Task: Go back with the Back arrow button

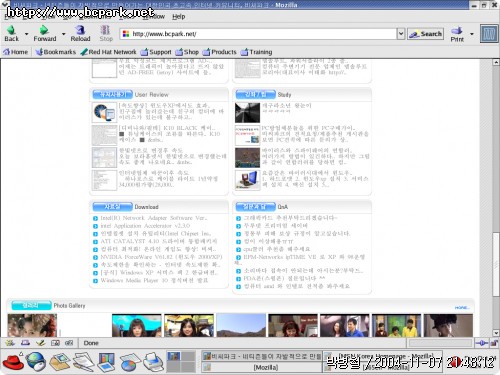Action: click(x=12, y=33)
